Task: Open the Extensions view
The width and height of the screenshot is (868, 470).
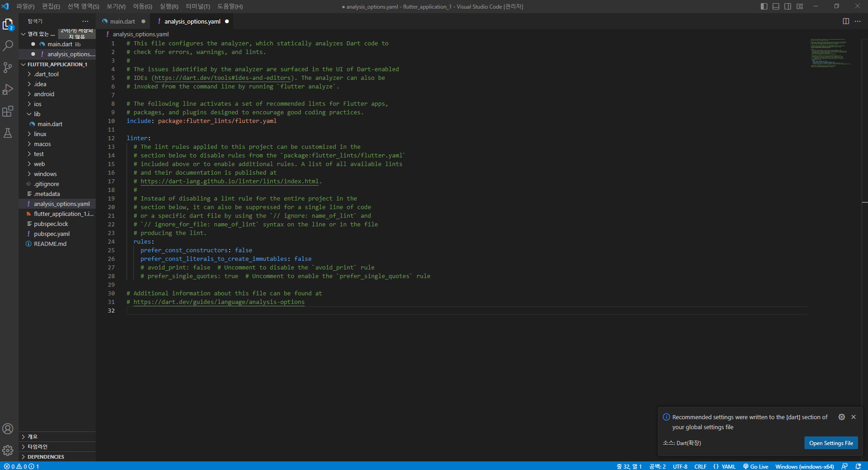Action: 8,111
